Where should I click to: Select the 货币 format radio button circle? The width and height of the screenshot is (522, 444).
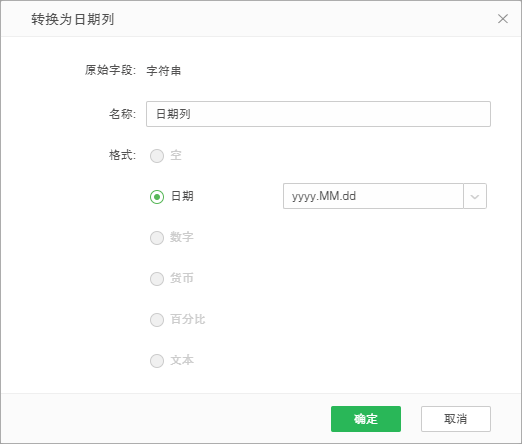pos(157,279)
